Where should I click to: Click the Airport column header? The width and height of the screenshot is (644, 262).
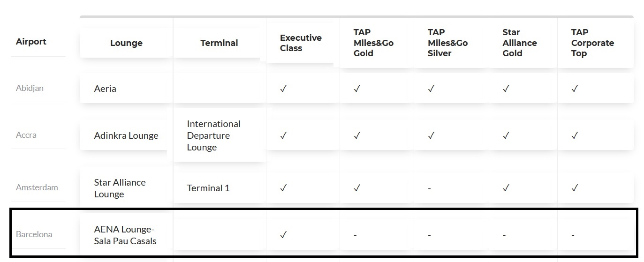[31, 42]
